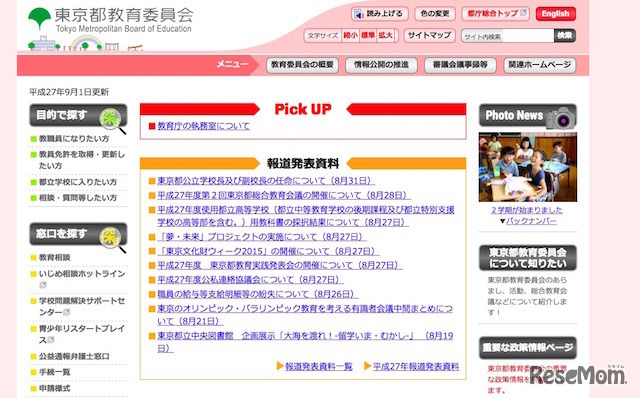Click the 読み上げる read-aloud button
The image size is (640, 398).
click(x=380, y=14)
